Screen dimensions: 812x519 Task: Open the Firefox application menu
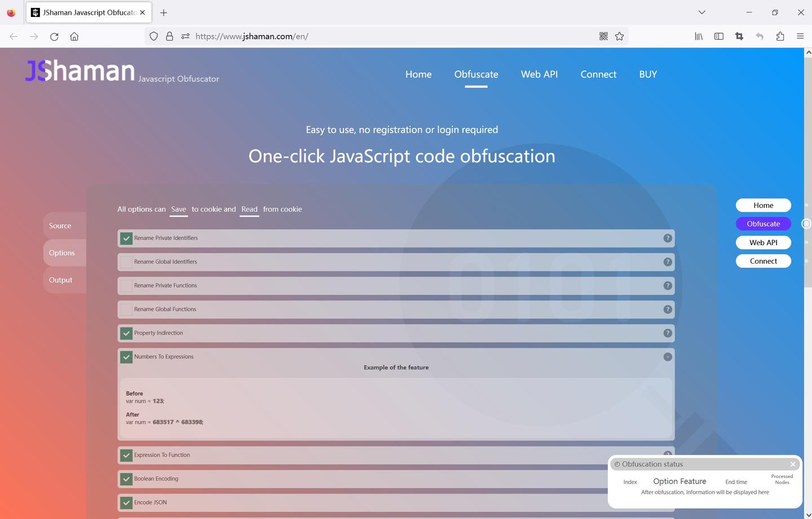[800, 36]
